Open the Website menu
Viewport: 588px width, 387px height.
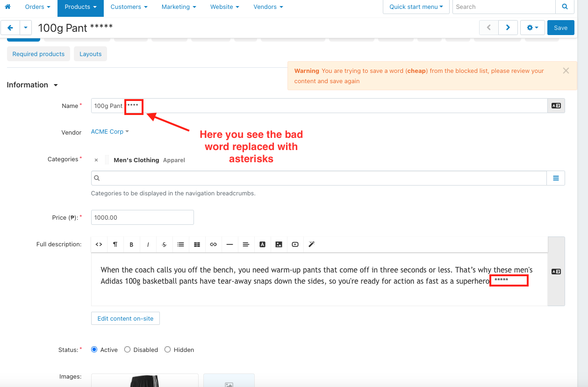coord(225,7)
